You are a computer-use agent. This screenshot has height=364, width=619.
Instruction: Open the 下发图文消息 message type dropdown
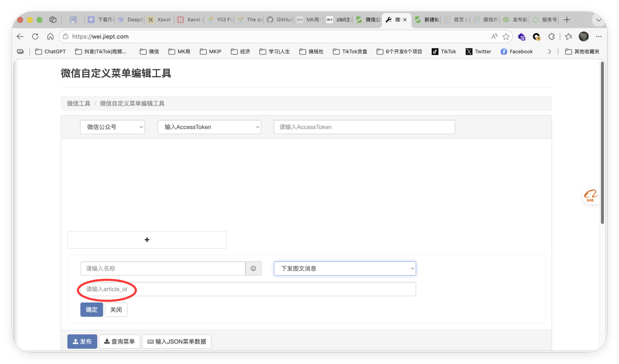(344, 268)
